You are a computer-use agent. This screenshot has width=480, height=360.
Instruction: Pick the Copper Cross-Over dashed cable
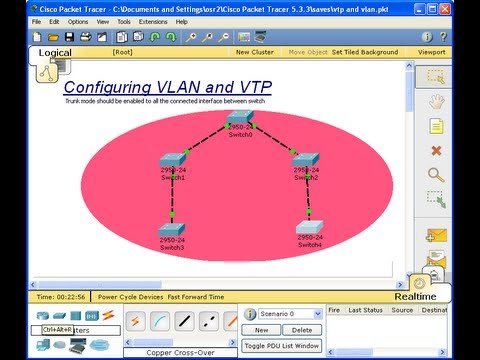click(x=209, y=321)
